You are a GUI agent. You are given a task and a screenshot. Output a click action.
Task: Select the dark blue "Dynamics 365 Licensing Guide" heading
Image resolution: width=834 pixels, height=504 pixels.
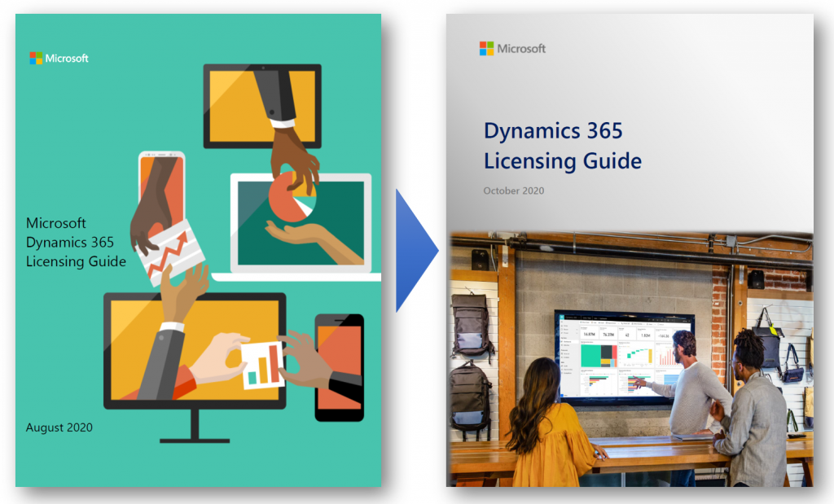point(562,146)
